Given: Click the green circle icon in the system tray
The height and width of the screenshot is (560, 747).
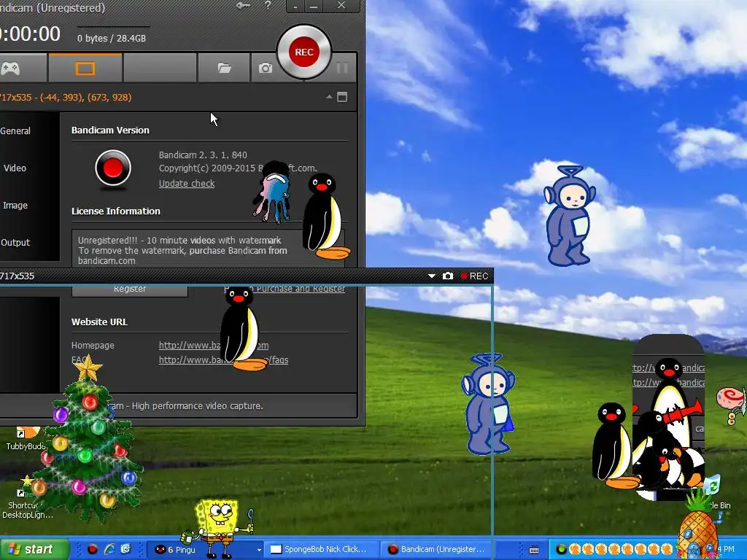Looking at the screenshot, I should click(x=561, y=550).
